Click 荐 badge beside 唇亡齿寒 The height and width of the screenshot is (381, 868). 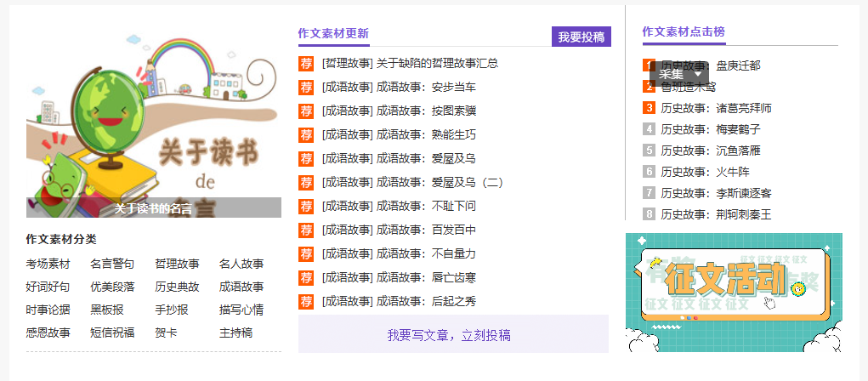coord(306,278)
